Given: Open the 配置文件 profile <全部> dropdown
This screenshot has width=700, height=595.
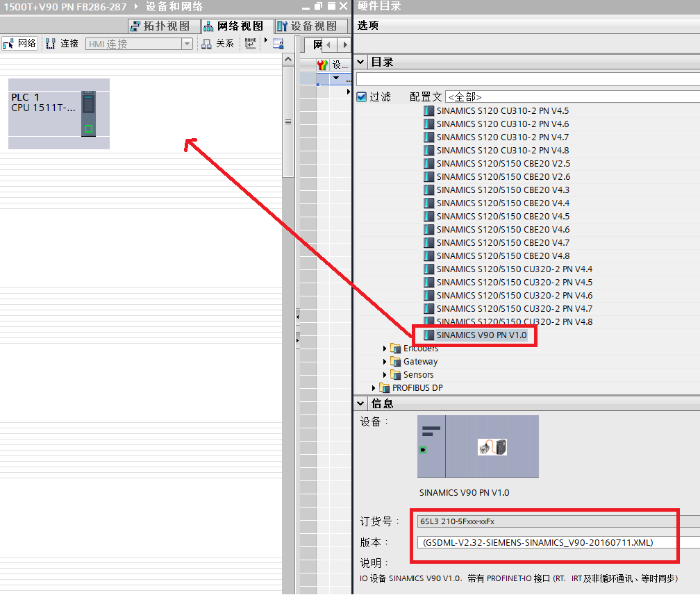Looking at the screenshot, I should (572, 97).
